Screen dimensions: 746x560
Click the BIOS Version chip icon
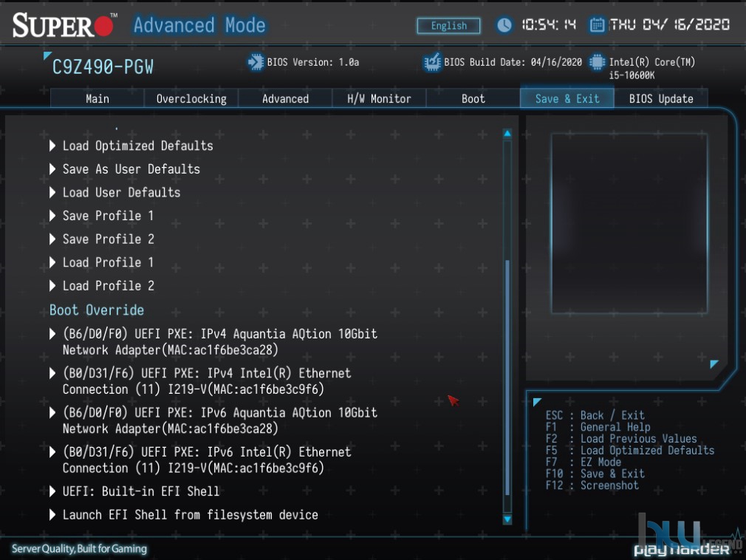[256, 62]
